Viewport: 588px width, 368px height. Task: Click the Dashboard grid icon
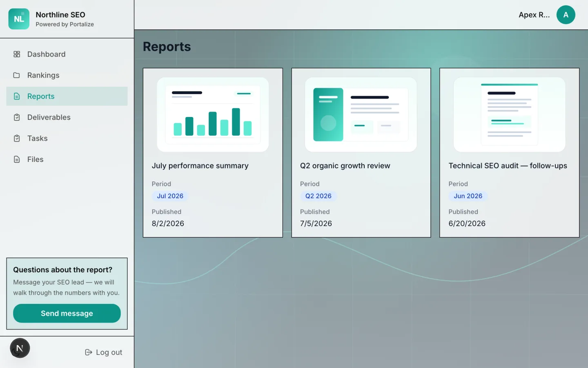[x=17, y=54]
